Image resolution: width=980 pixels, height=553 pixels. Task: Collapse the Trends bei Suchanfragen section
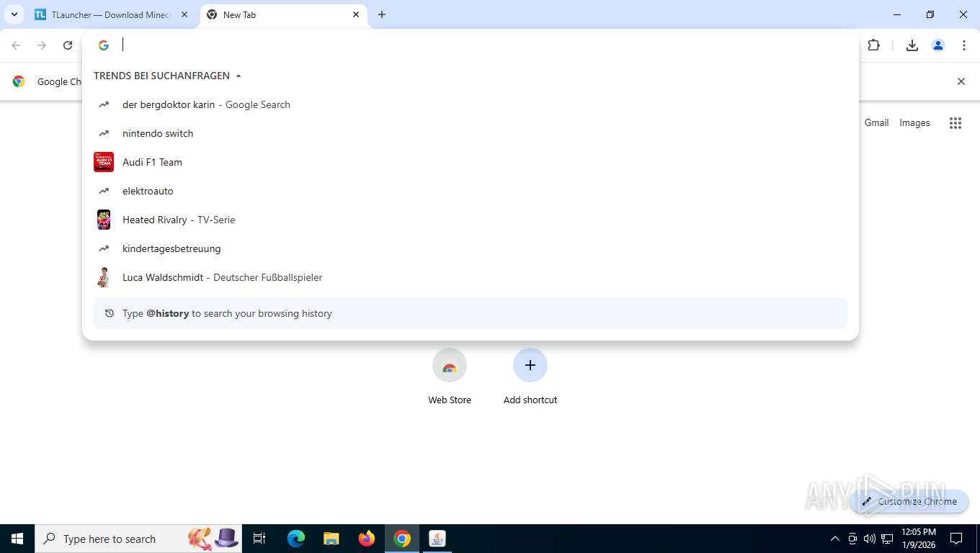coord(167,76)
